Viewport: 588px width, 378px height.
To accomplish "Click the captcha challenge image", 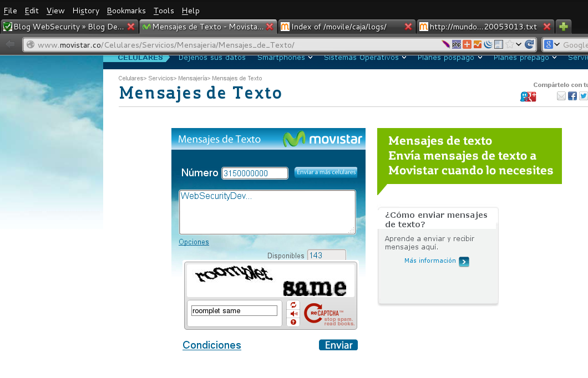I will pyautogui.click(x=270, y=280).
